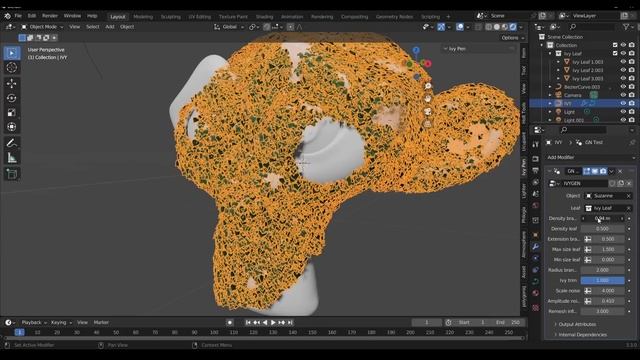This screenshot has height=360, width=640.
Task: Select the Rotate tool
Action: [12, 98]
